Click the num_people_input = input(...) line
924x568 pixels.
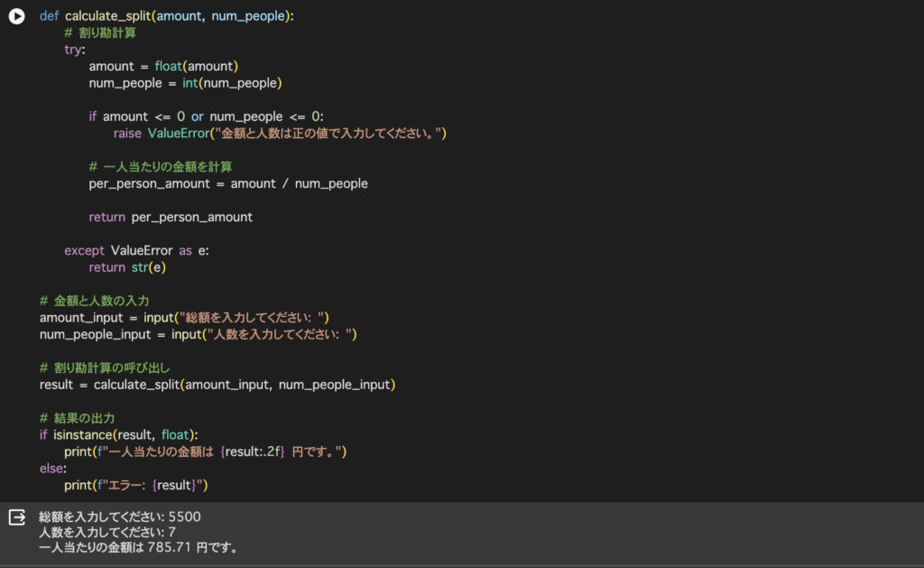[199, 334]
